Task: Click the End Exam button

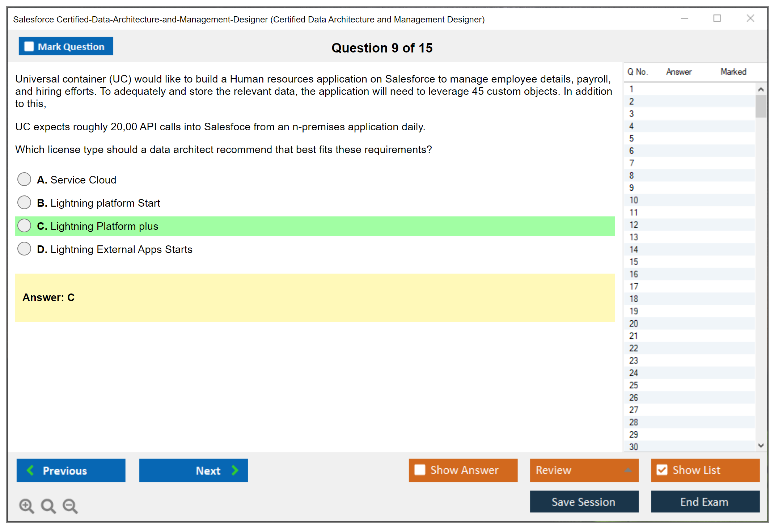Action: 705,502
